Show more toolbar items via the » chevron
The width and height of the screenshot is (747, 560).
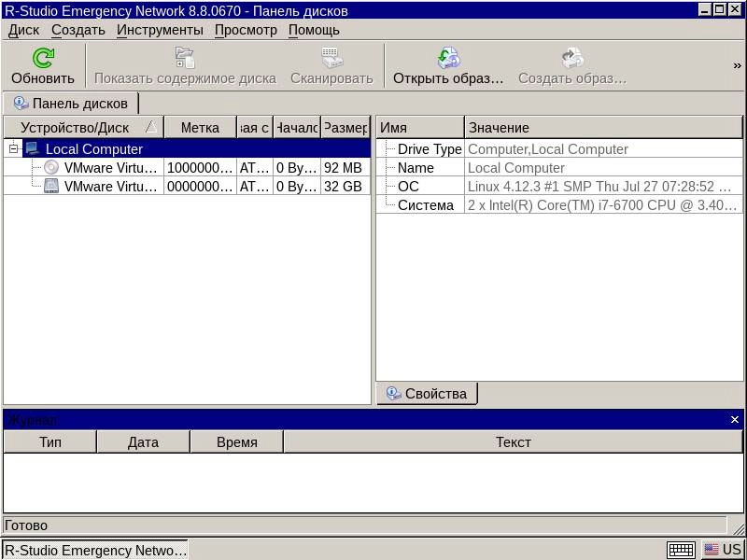pyautogui.click(x=737, y=65)
